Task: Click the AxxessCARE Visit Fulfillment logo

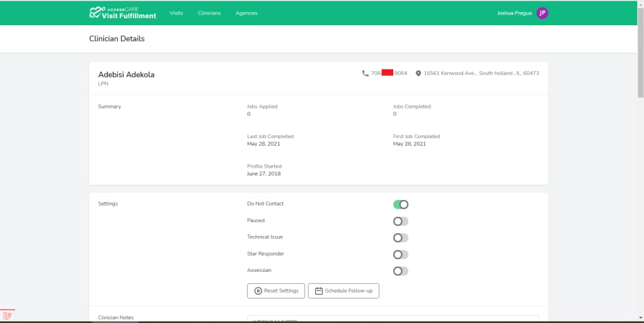Action: click(122, 13)
